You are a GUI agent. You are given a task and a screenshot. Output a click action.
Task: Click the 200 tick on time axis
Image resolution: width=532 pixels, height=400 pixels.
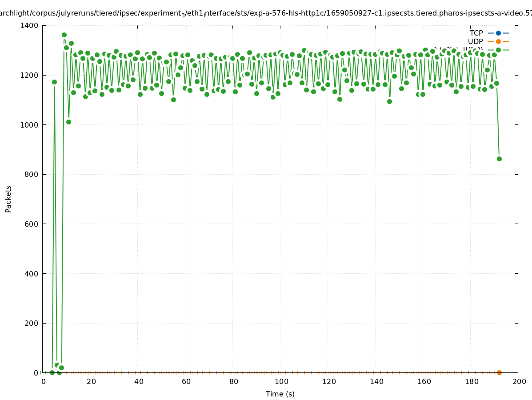(519, 381)
